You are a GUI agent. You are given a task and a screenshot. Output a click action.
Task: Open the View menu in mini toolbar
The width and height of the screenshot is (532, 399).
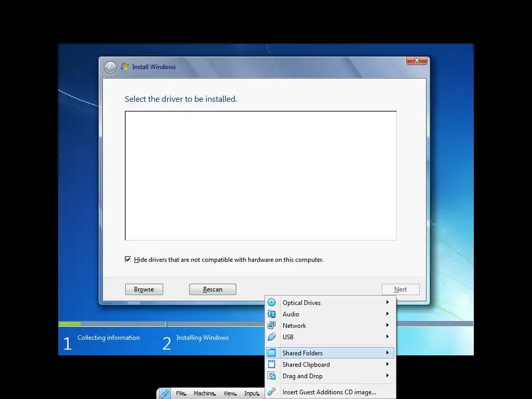230,394
